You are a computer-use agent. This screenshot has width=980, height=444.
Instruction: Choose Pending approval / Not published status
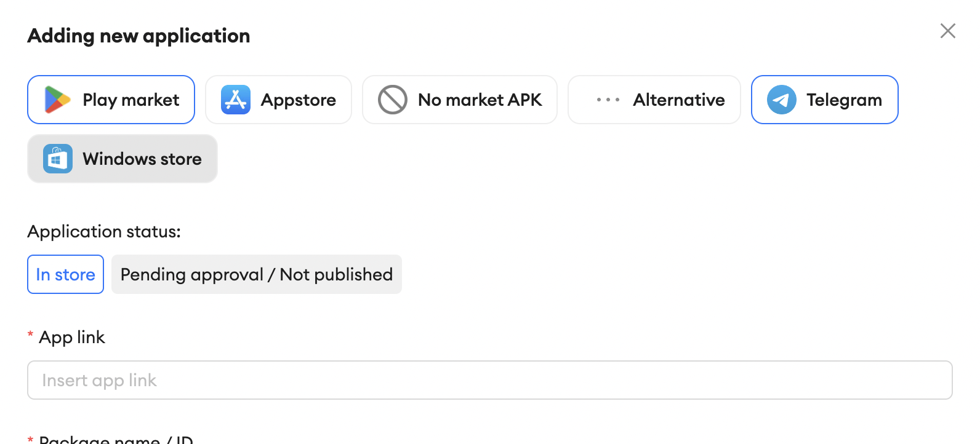tap(256, 274)
